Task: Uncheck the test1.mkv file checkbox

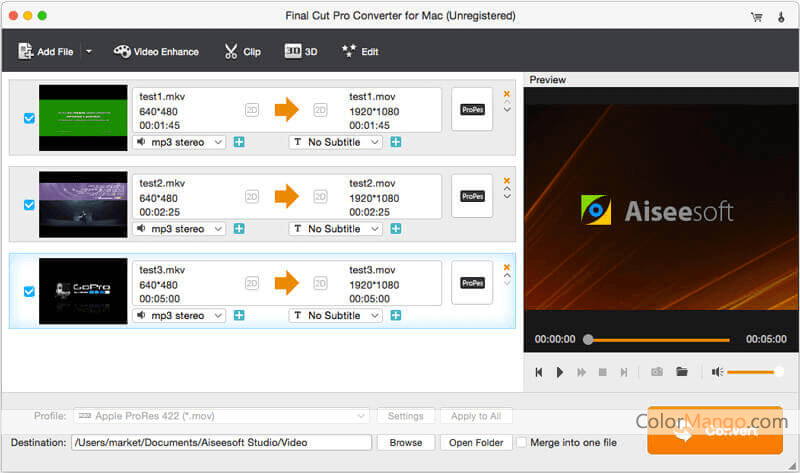Action: (28, 119)
